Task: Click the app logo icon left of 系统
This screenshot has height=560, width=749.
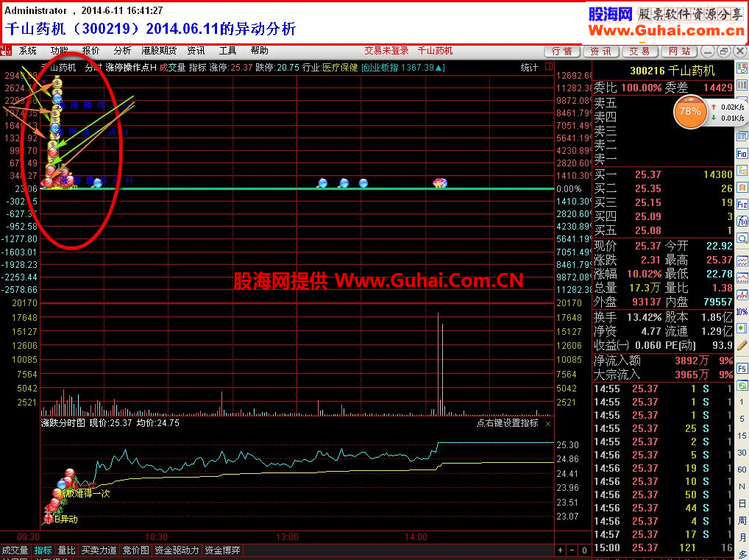Action: (x=6, y=51)
